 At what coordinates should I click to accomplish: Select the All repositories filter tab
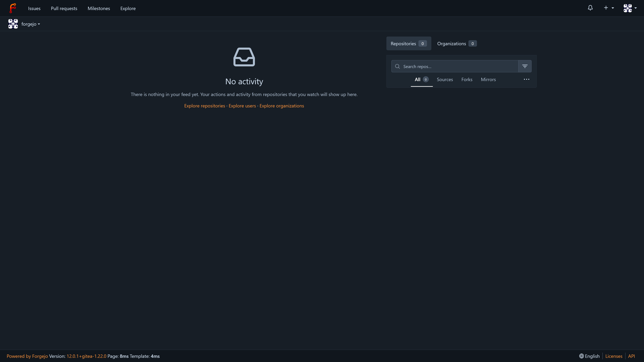422,79
